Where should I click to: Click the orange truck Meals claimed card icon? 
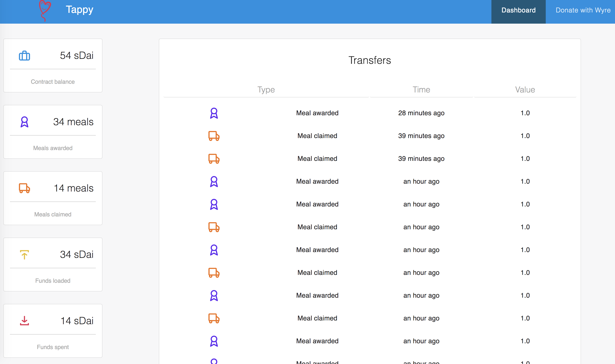(24, 188)
